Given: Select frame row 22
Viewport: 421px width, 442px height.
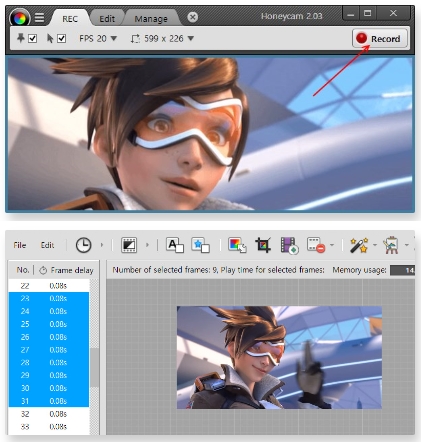Looking at the screenshot, I should (x=49, y=286).
